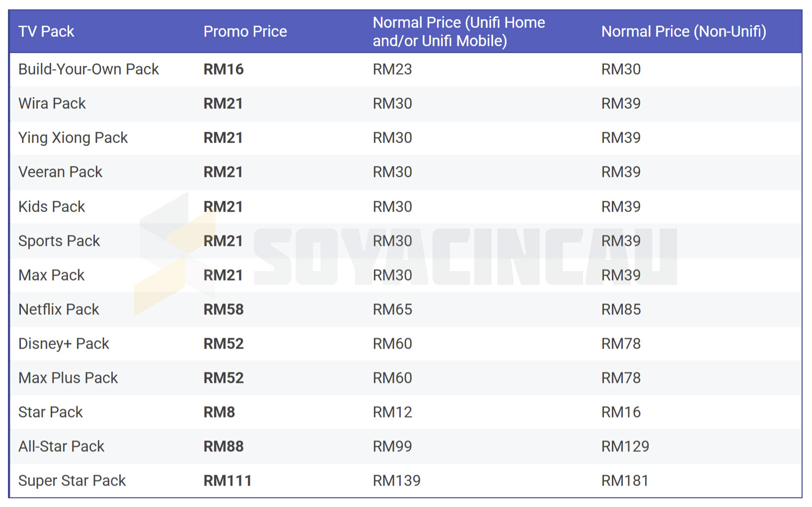Select the RM181 Non-Unifi price
The height and width of the screenshot is (507, 812).
[625, 481]
